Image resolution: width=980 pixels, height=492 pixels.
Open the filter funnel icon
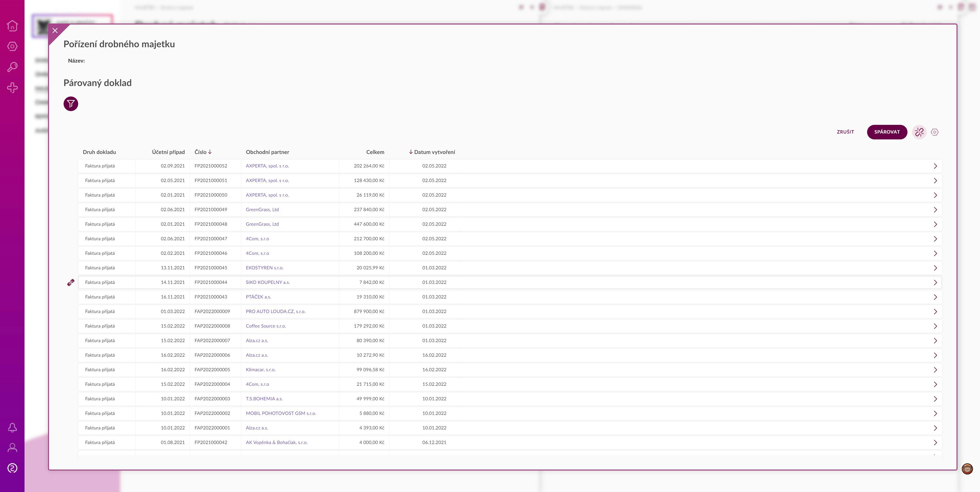coord(71,104)
